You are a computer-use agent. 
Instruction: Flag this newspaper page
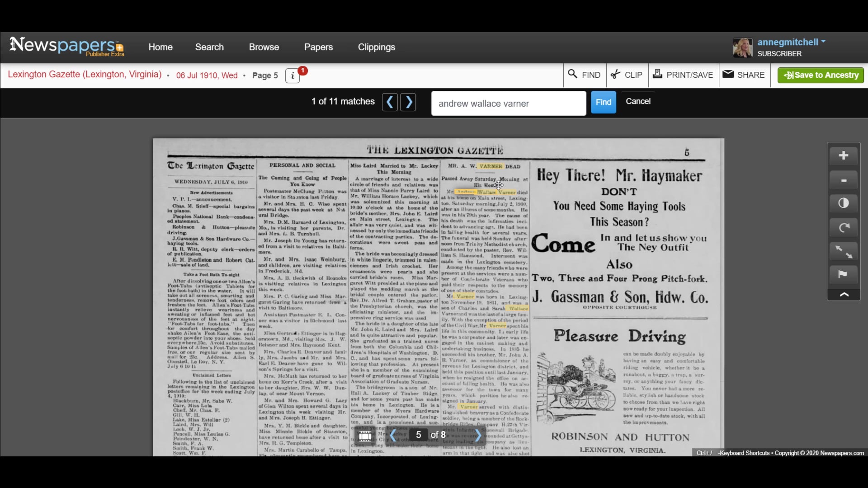(844, 275)
